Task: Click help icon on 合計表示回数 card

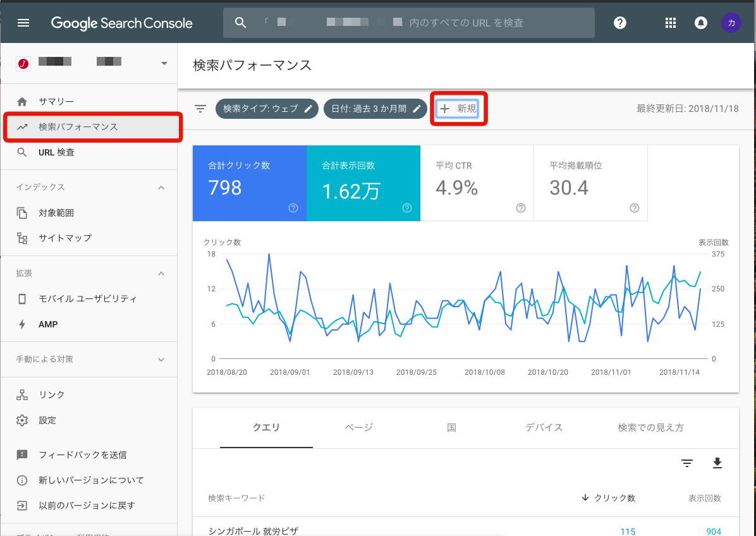Action: [407, 208]
